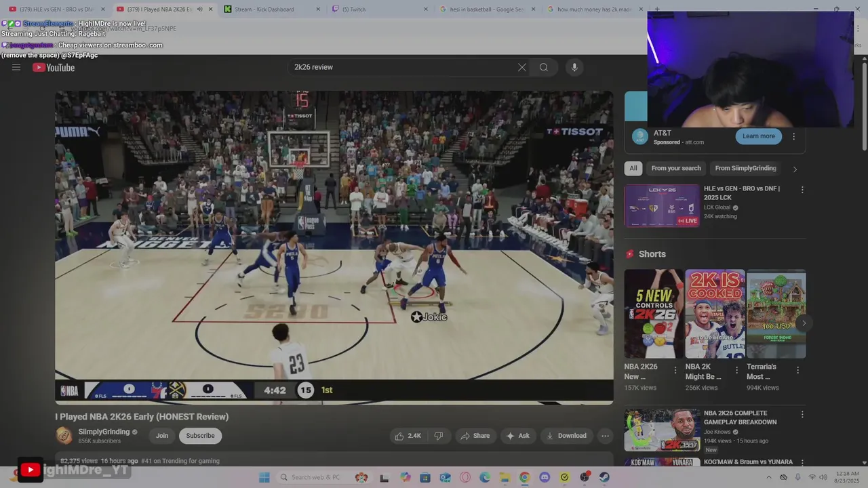Open a new browser tab
This screenshot has height=488, width=868.
657,9
